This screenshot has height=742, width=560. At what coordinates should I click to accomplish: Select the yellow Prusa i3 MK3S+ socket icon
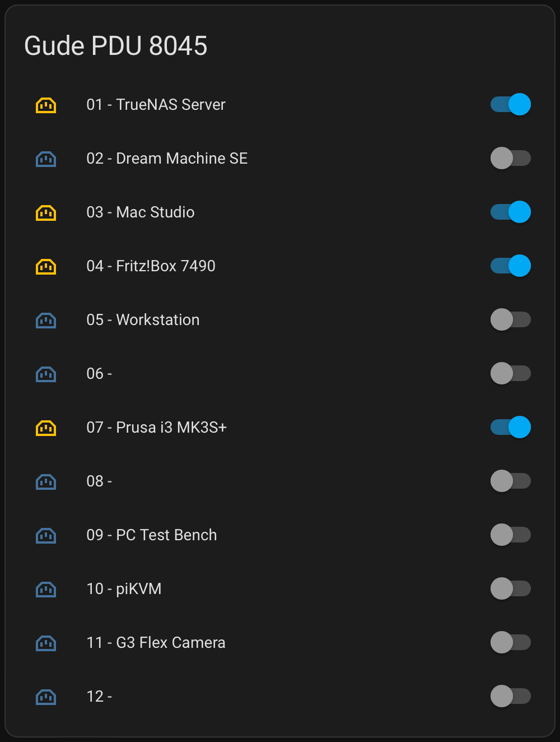point(46,427)
